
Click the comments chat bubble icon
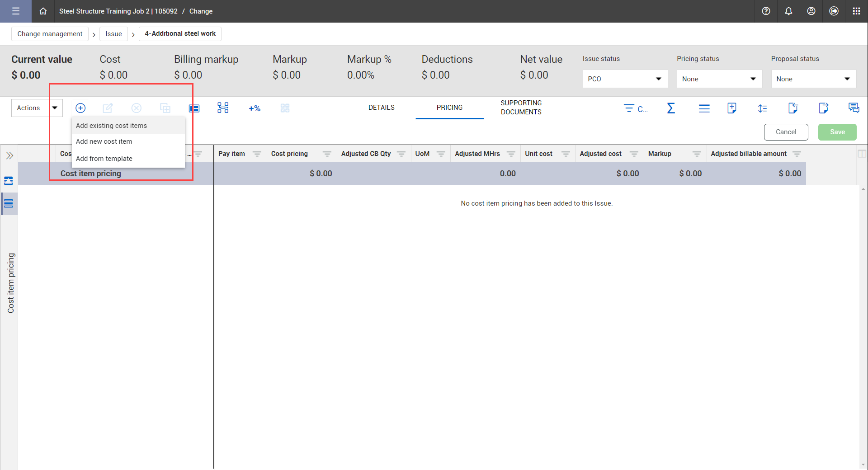coord(854,108)
